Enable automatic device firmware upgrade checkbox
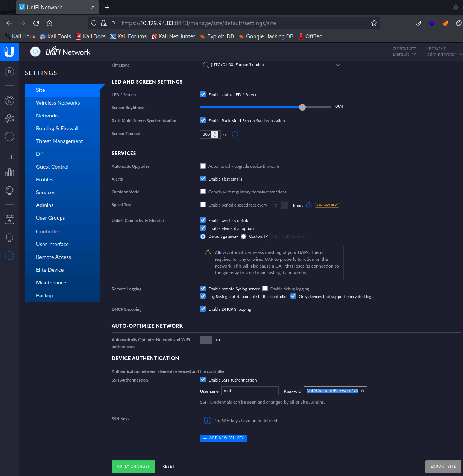 point(203,166)
